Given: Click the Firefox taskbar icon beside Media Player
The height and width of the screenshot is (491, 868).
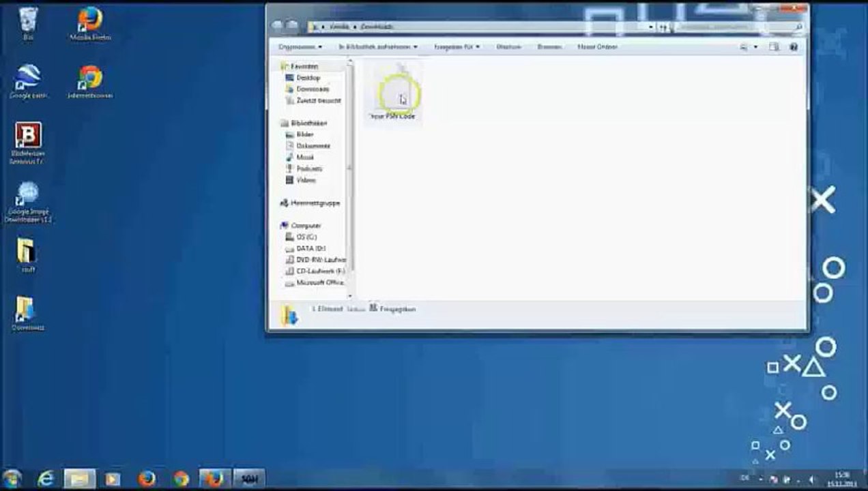Looking at the screenshot, I should (x=147, y=479).
